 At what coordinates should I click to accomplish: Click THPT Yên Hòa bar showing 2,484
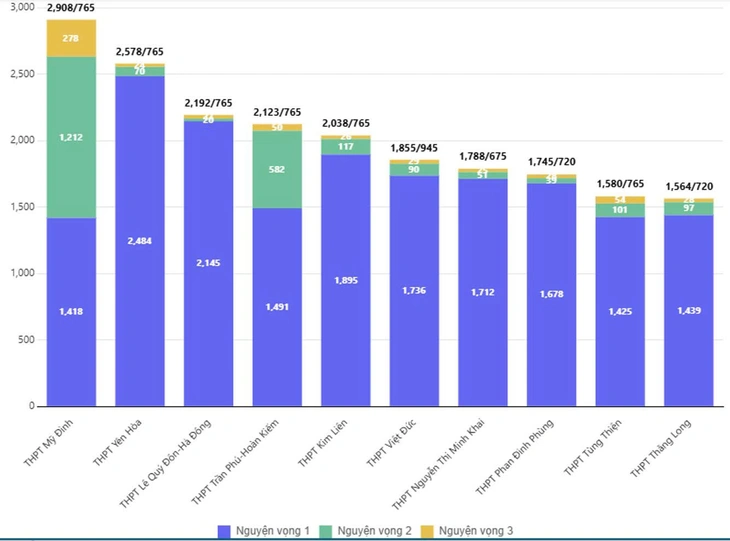tap(140, 241)
